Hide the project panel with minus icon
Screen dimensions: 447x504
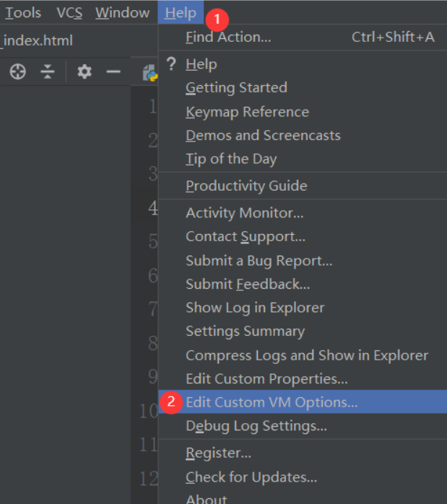point(113,71)
